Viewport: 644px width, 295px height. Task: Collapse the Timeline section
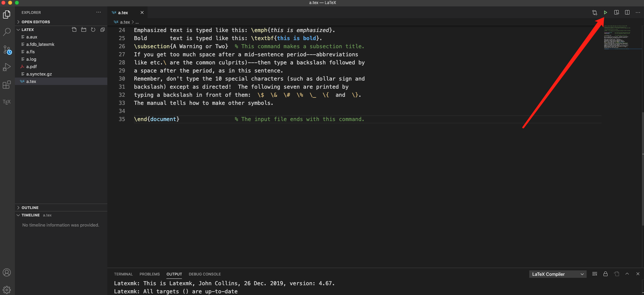pyautogui.click(x=30, y=215)
